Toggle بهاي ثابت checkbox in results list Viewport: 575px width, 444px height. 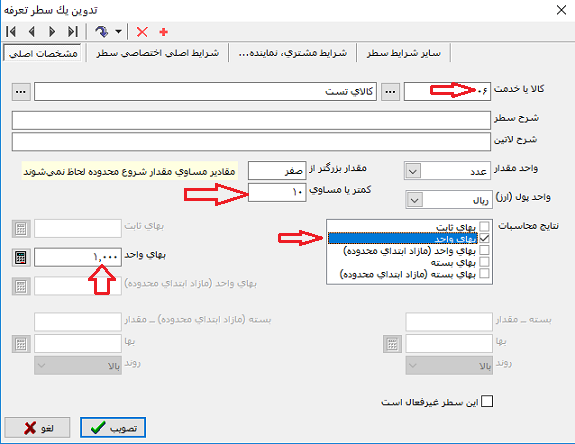tap(484, 226)
